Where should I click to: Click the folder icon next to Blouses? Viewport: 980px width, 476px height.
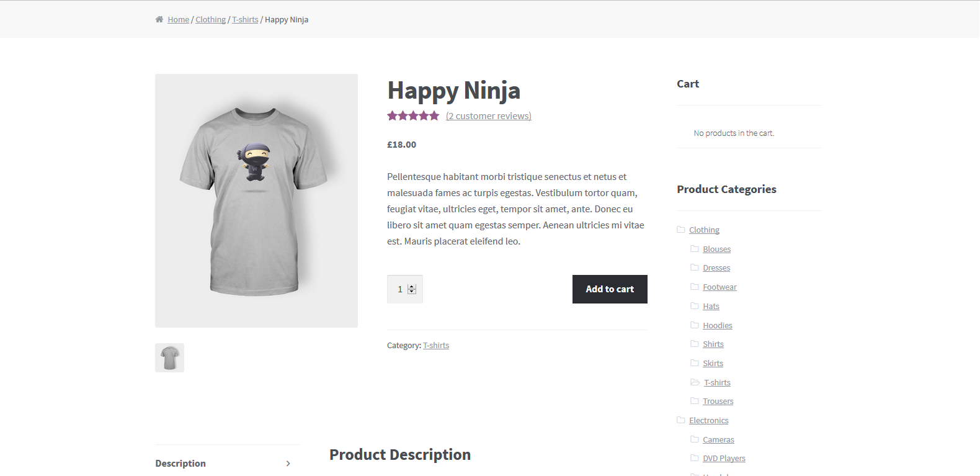click(x=695, y=249)
